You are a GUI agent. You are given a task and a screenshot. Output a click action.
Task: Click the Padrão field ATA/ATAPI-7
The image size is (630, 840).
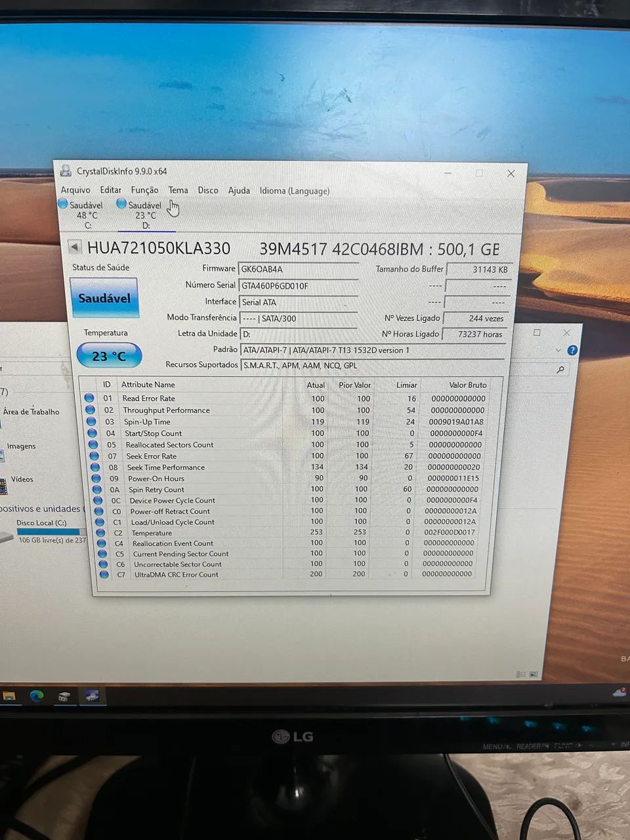click(x=373, y=350)
